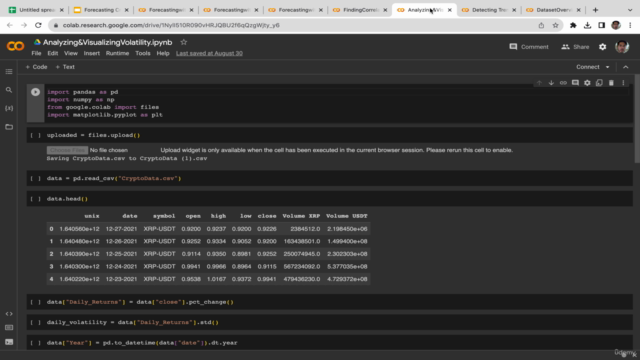The image size is (640, 360).
Task: Delete the selected cell
Action: [x=611, y=83]
